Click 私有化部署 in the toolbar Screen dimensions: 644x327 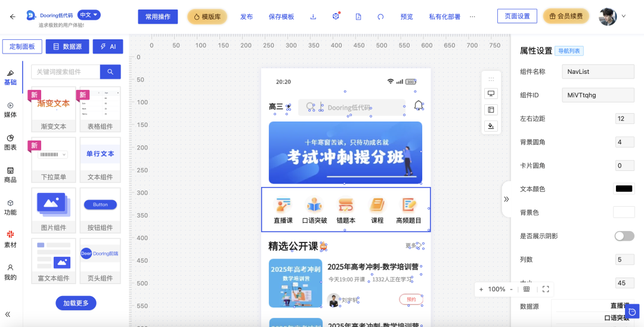click(444, 17)
